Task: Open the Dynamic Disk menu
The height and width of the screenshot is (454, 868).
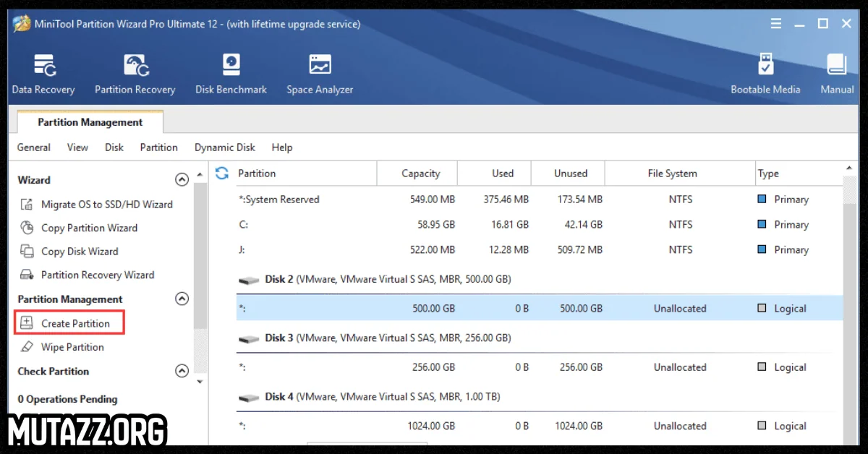Action: click(225, 147)
